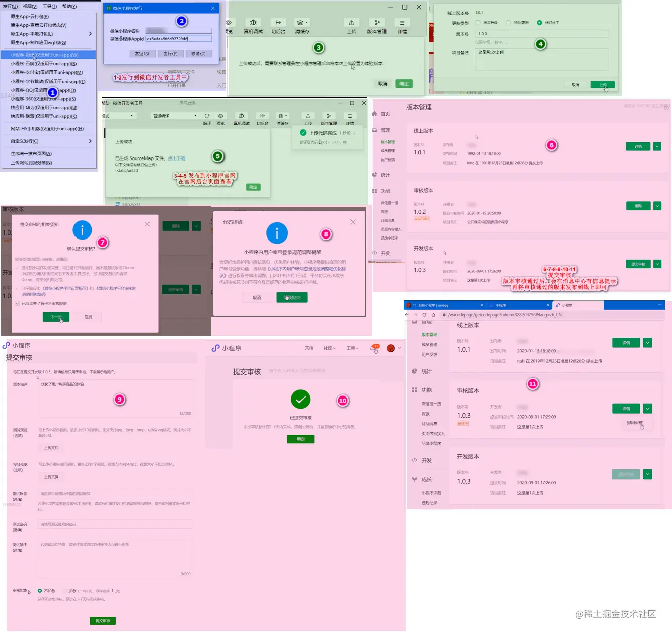This screenshot has width=672, height=635.
Task: Click browser back arrow in tabbed browser window
Action: pyautogui.click(x=407, y=315)
